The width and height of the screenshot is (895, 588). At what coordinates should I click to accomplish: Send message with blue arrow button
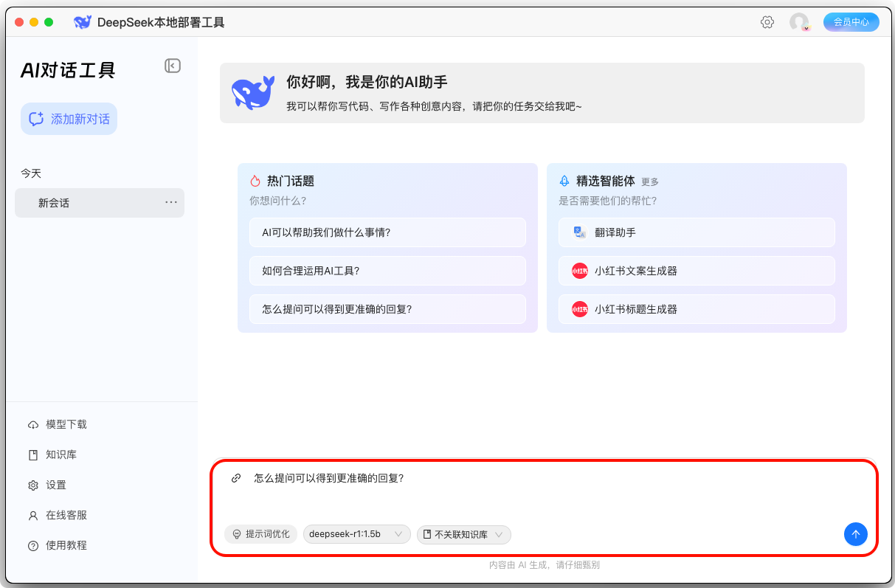(x=856, y=534)
